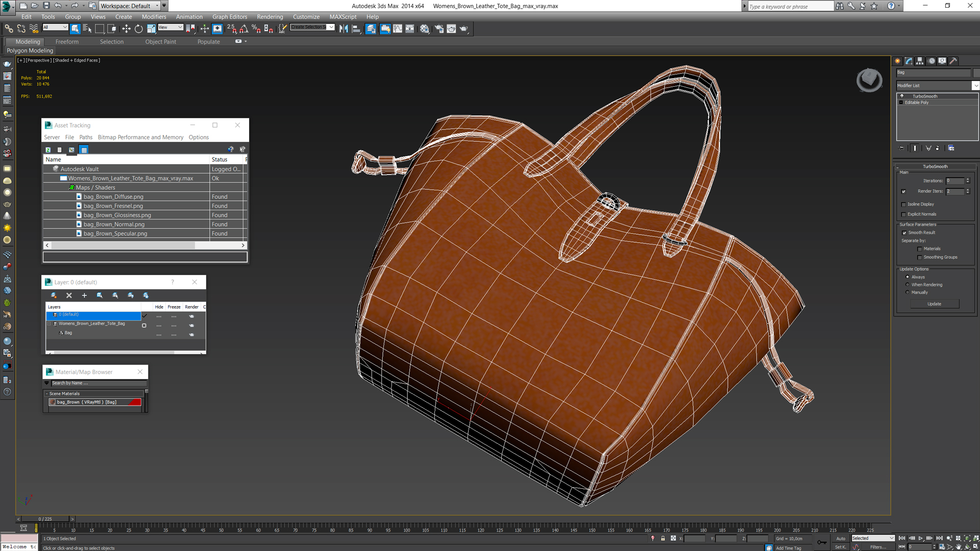The height and width of the screenshot is (551, 980).
Task: Open the Align tool
Action: [356, 29]
